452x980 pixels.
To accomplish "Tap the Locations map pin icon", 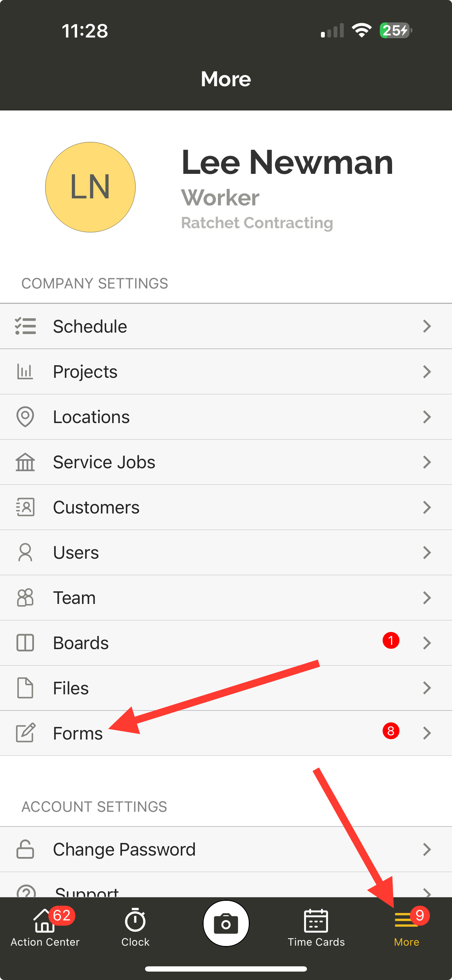I will (x=25, y=417).
